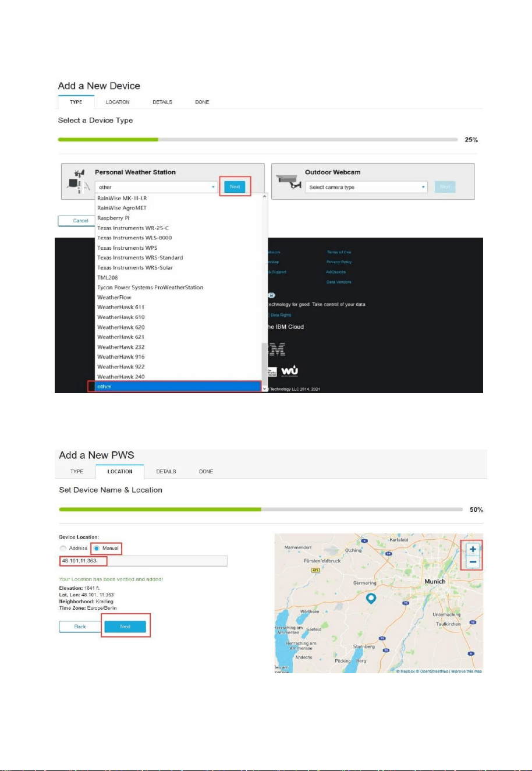
Task: Open LOCATION tab in Add a New PWS
Action: 120,471
